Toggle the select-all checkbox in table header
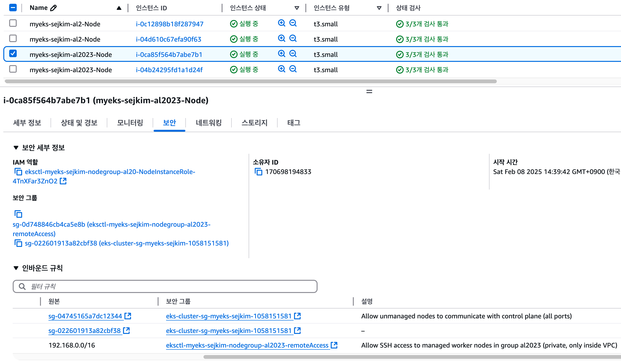Image resolution: width=621 pixels, height=364 pixels. (13, 8)
